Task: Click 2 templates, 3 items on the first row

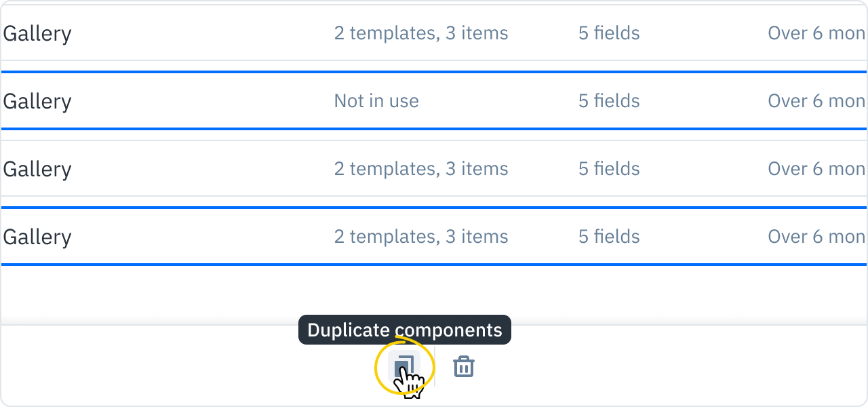Action: [x=420, y=33]
